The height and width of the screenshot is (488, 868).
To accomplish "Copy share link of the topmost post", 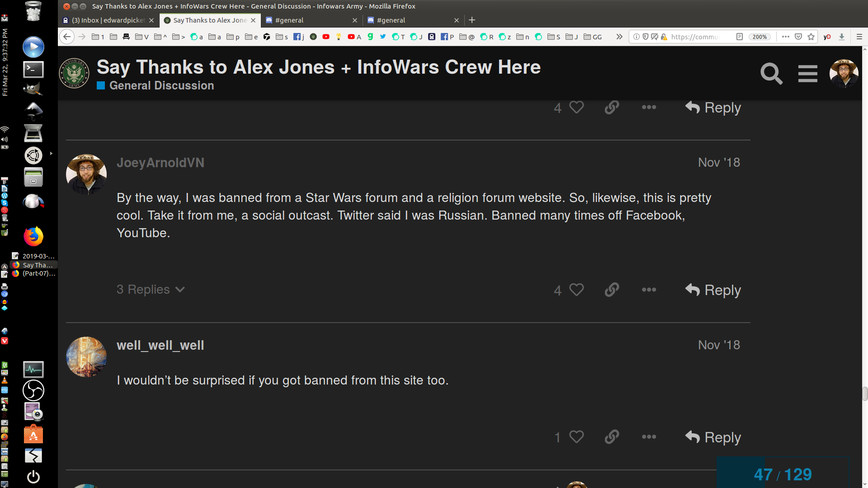I will click(x=612, y=107).
